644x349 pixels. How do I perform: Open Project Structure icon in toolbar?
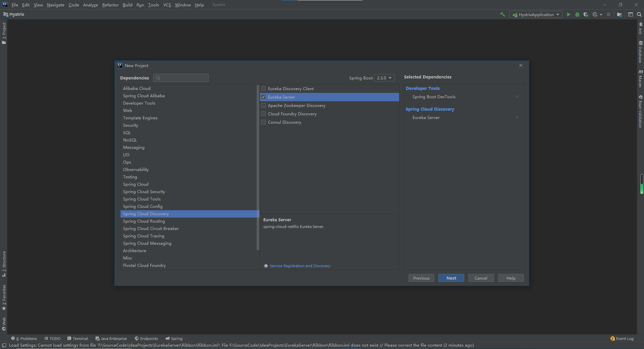pyautogui.click(x=620, y=14)
